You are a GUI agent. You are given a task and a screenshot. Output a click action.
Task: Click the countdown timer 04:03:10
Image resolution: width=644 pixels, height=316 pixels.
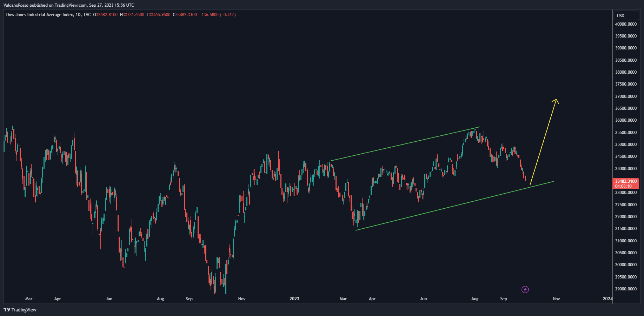click(623, 186)
